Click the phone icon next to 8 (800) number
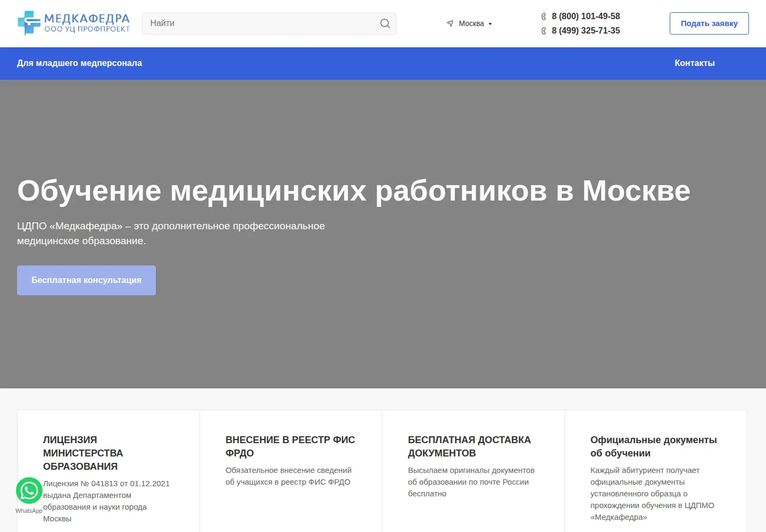The height and width of the screenshot is (532, 766). point(544,16)
